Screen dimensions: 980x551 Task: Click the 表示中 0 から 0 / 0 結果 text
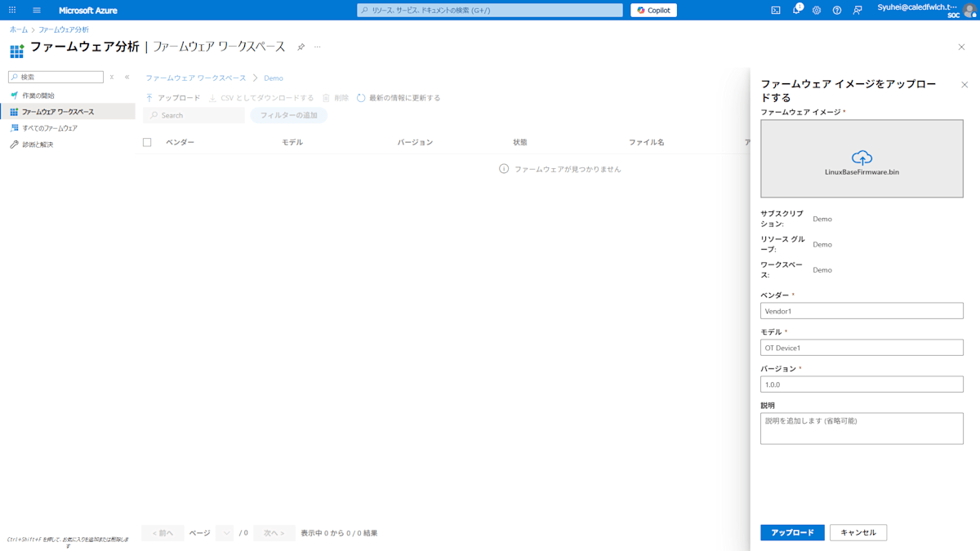339,533
